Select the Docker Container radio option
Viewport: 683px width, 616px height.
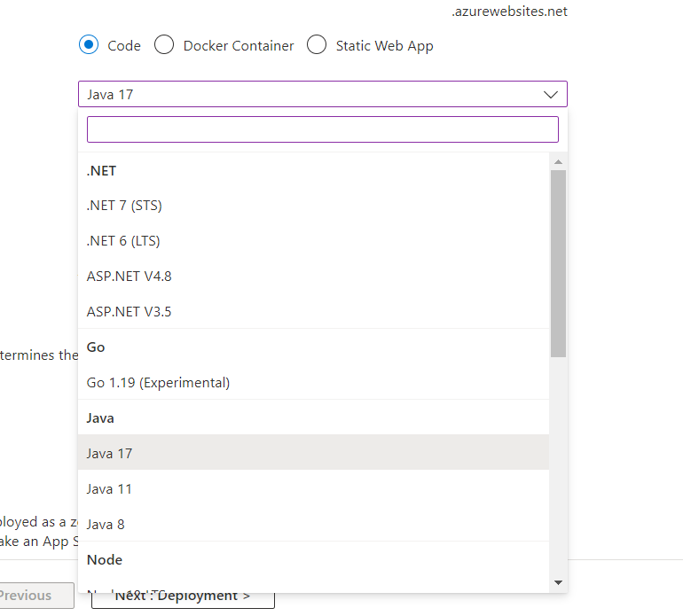[164, 44]
